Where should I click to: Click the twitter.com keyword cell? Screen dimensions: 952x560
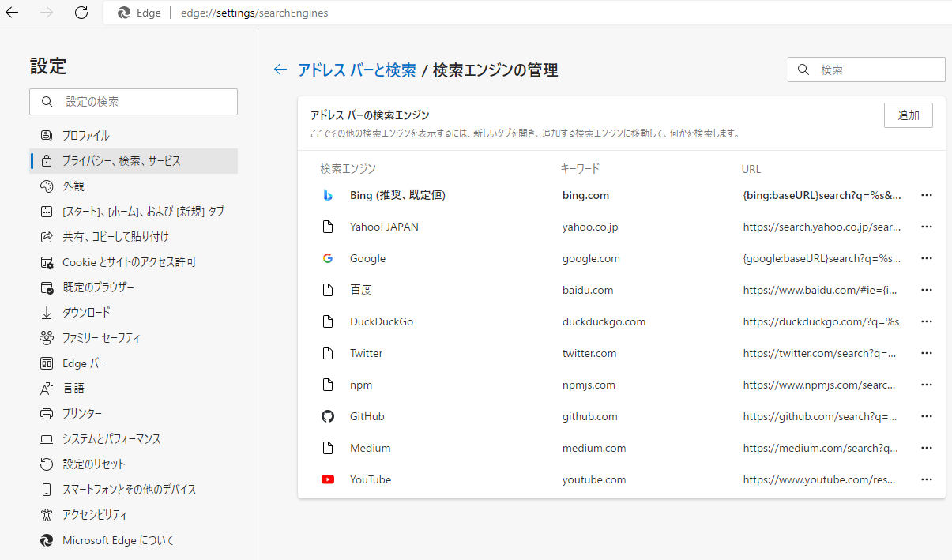point(589,353)
